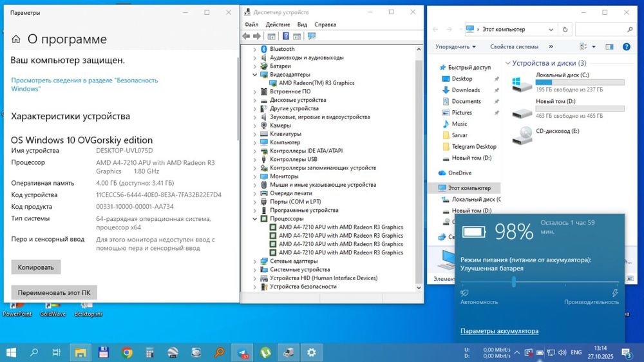644x362 pixels.
Task: Open the Справка menu in Device Manager
Action: click(x=325, y=24)
